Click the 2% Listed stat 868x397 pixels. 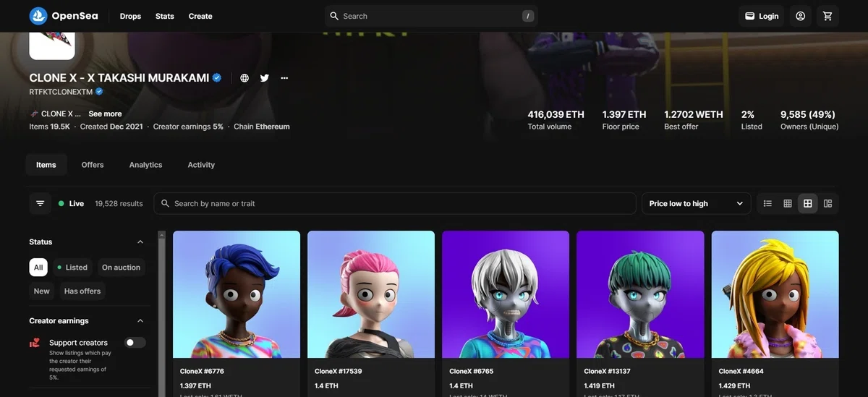[x=752, y=120]
